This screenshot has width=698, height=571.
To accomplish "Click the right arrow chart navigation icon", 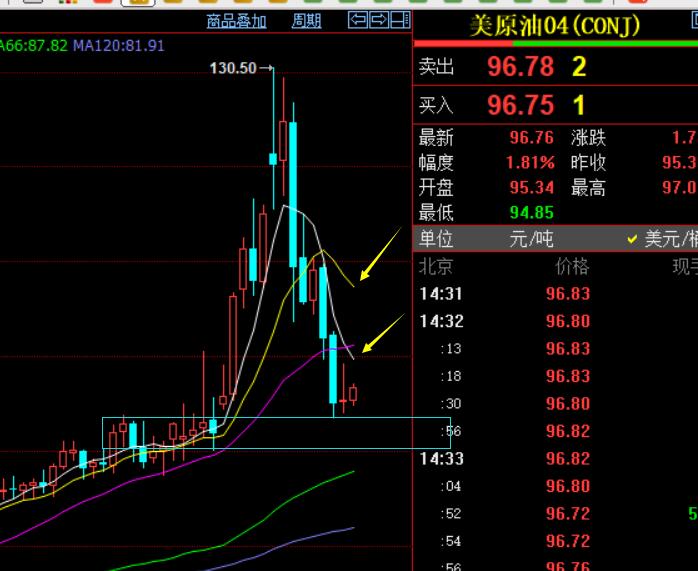I will pyautogui.click(x=379, y=20).
